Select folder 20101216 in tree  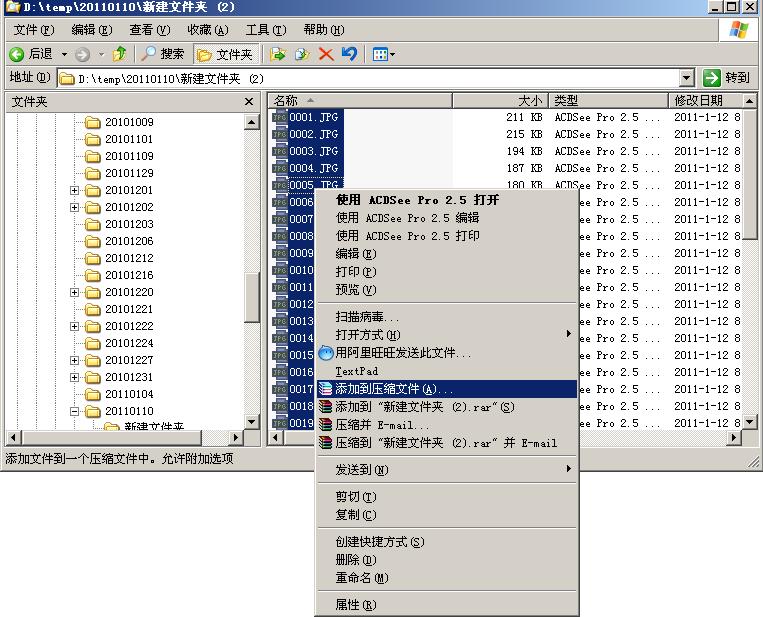coord(129,275)
